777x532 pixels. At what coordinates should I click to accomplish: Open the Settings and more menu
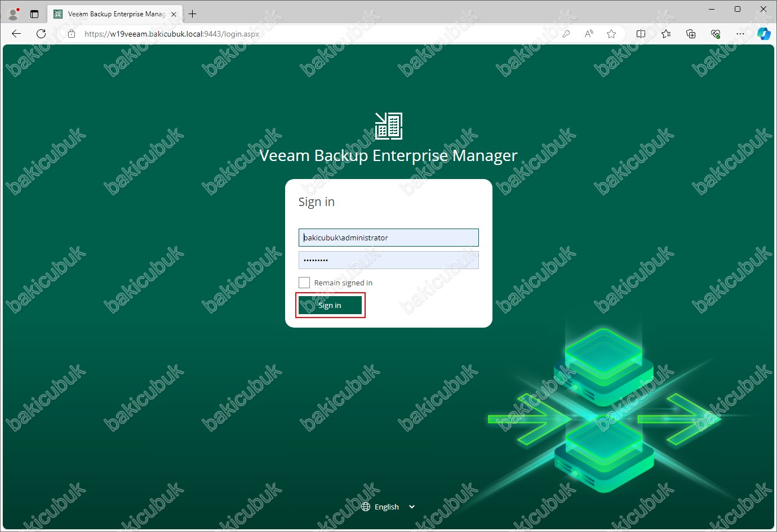[740, 34]
